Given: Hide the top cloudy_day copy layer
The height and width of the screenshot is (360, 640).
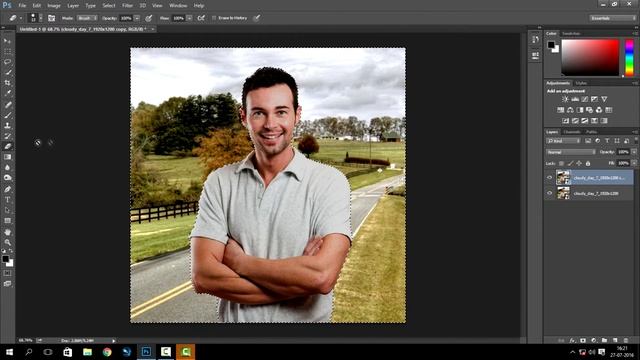Looking at the screenshot, I should coord(549,178).
